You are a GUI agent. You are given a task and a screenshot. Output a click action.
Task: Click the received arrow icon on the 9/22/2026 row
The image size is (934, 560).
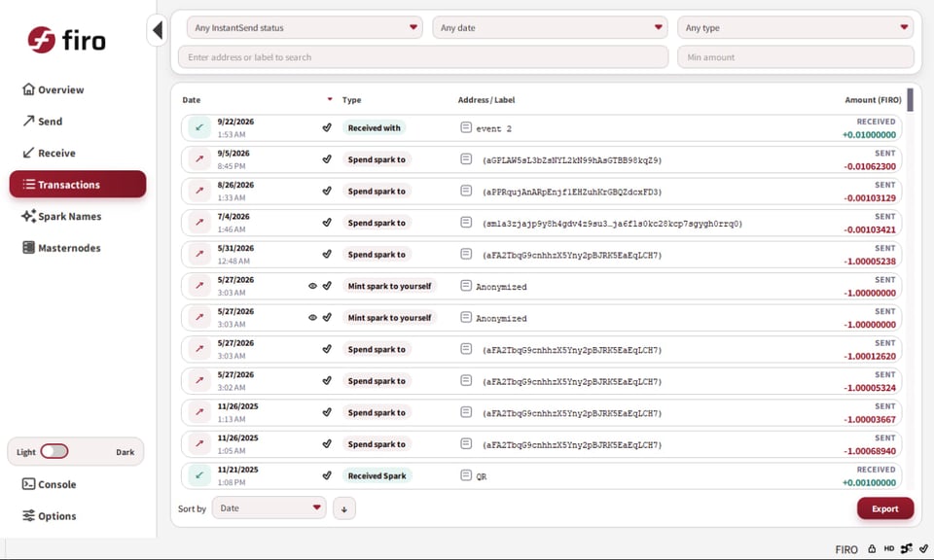[199, 127]
